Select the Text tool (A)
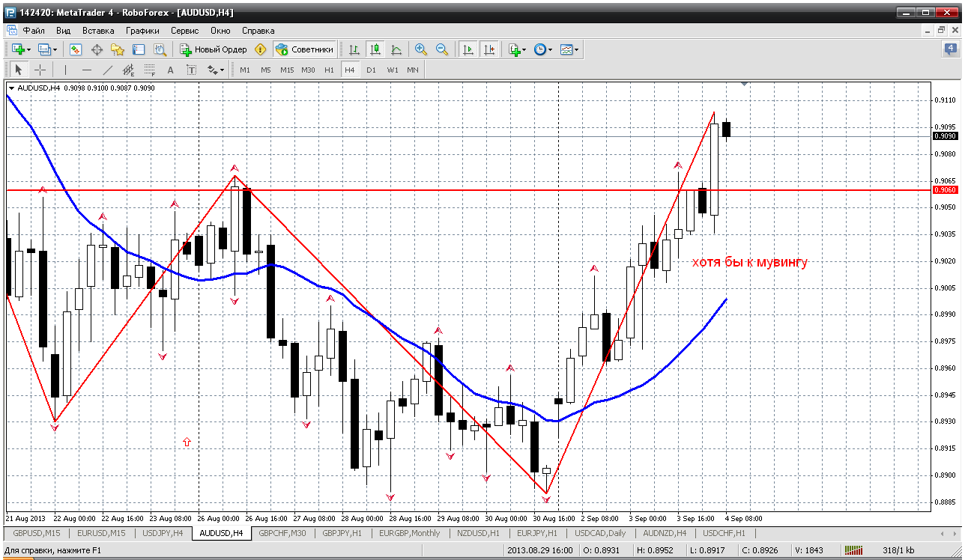 (x=171, y=70)
